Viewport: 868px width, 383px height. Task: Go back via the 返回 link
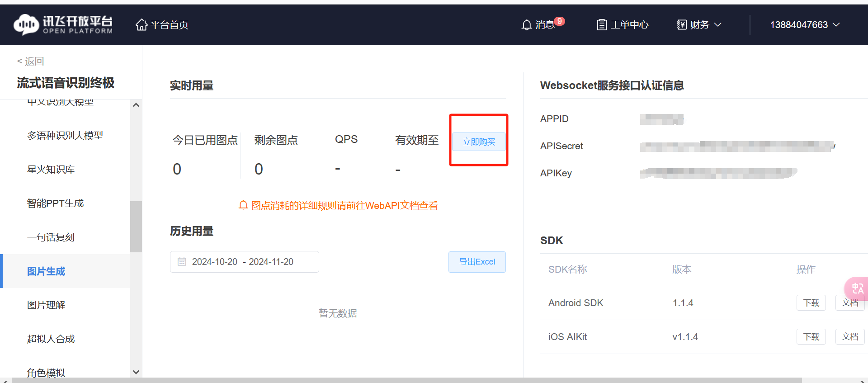pos(30,61)
